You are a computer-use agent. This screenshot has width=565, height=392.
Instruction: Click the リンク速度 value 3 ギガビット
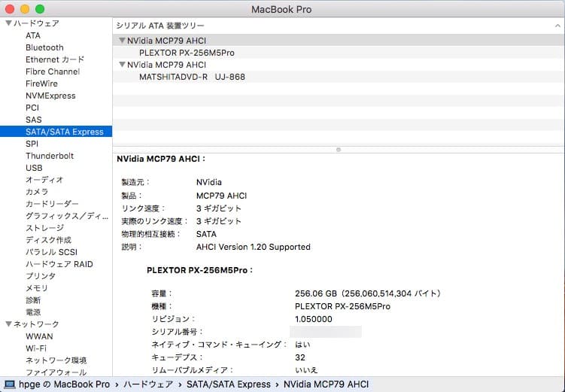pos(219,208)
